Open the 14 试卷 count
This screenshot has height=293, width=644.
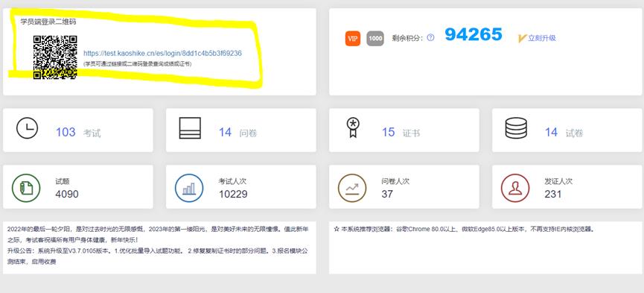[551, 132]
